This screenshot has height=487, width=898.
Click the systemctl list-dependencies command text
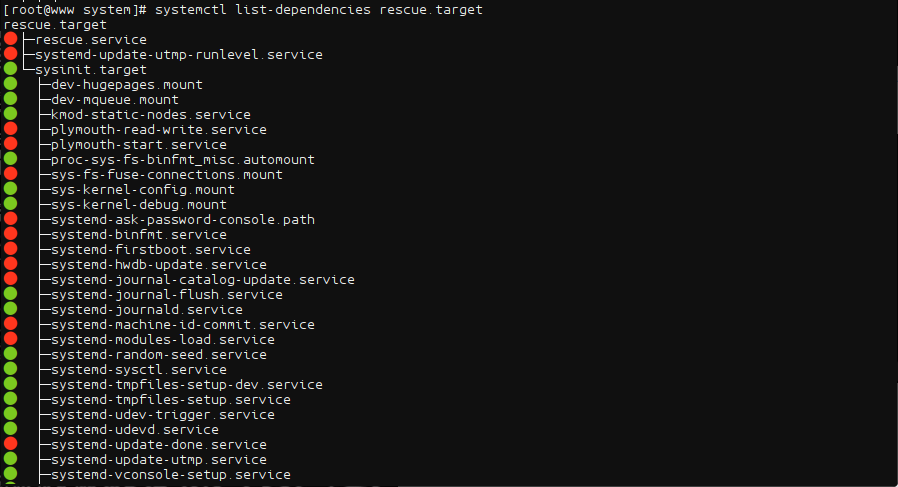(319, 10)
